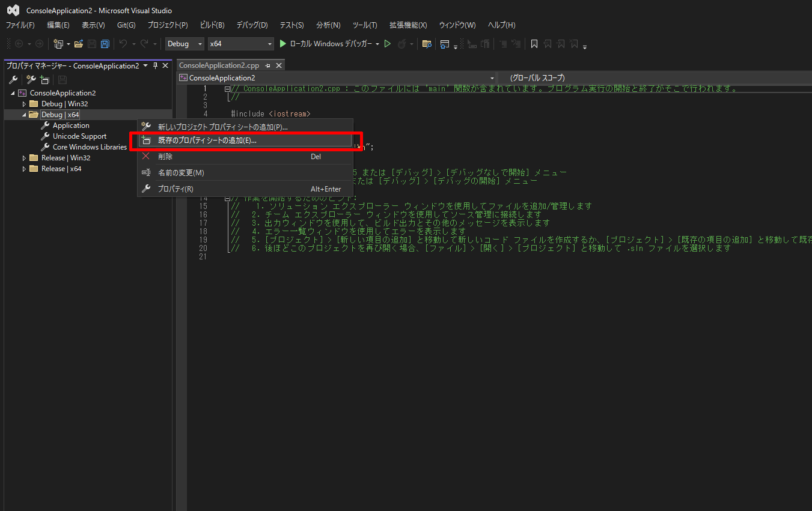
Task: Open the x64 platform dropdown
Action: tap(240, 44)
